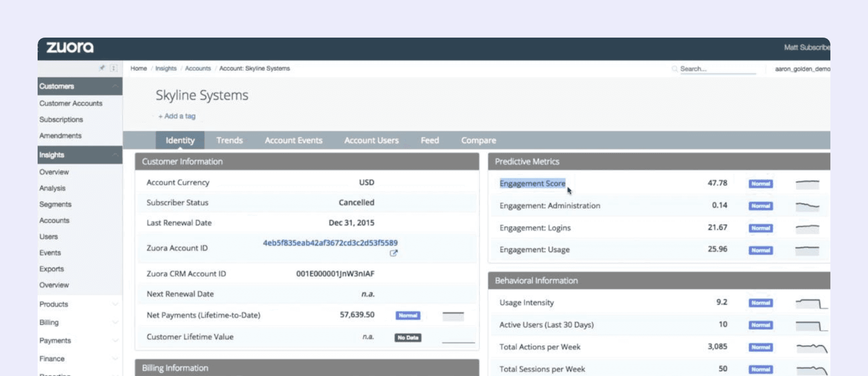Screen dimensions: 868x376
Task: Focus the Search input field
Action: (x=718, y=69)
